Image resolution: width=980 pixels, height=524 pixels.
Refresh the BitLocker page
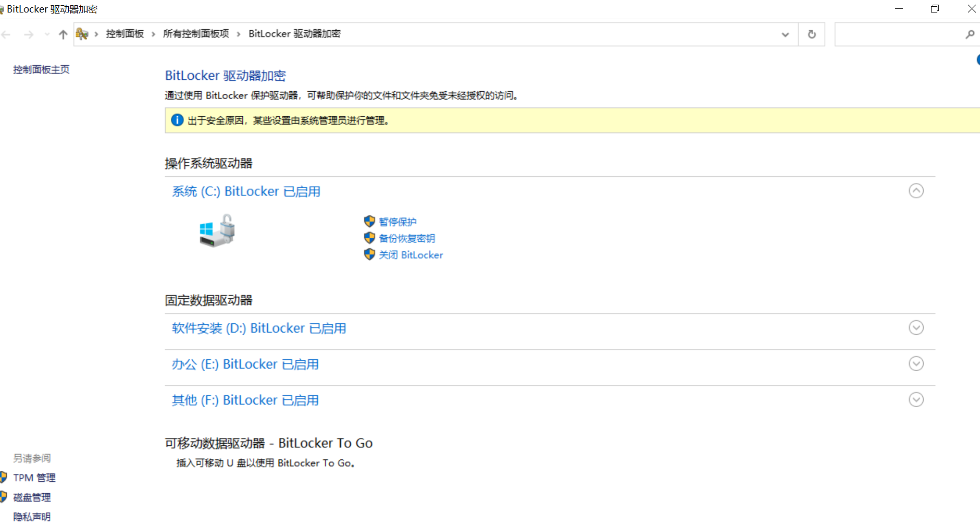coord(812,34)
